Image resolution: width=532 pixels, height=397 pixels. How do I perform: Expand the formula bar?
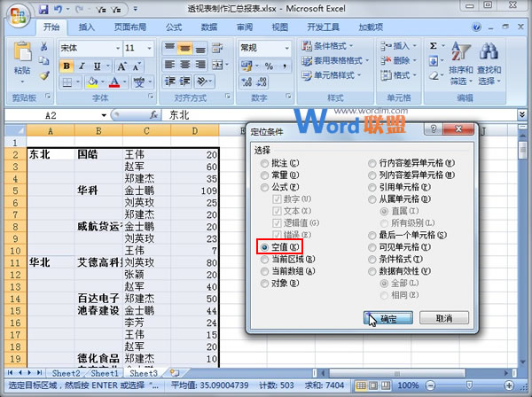click(x=522, y=115)
